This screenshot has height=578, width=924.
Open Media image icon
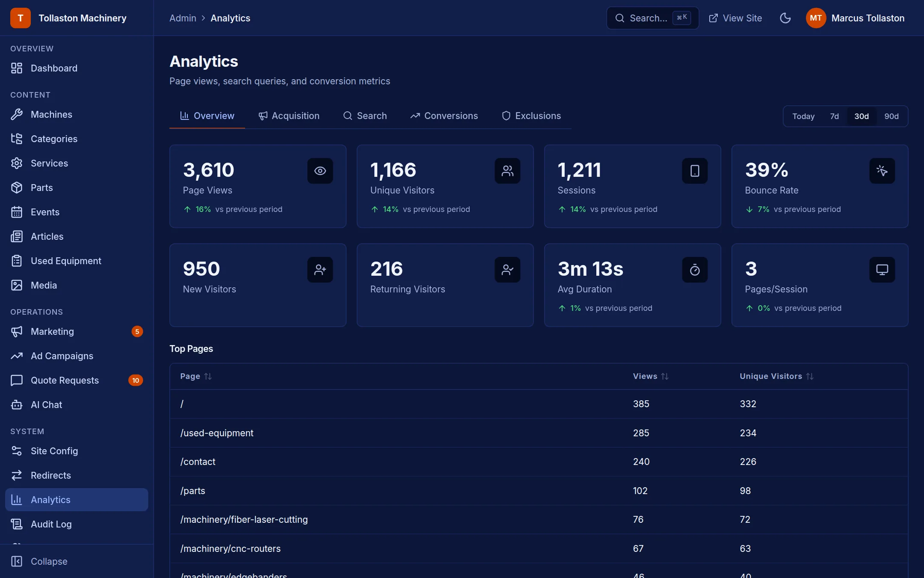(17, 285)
